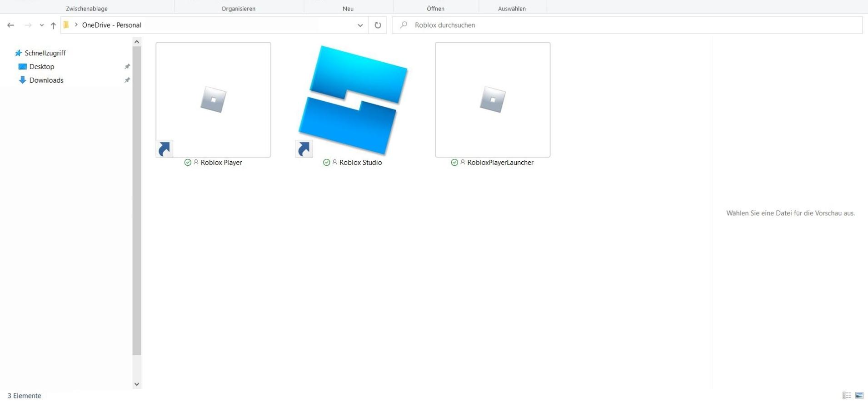Select OneDrive - Personal in address bar

[112, 25]
